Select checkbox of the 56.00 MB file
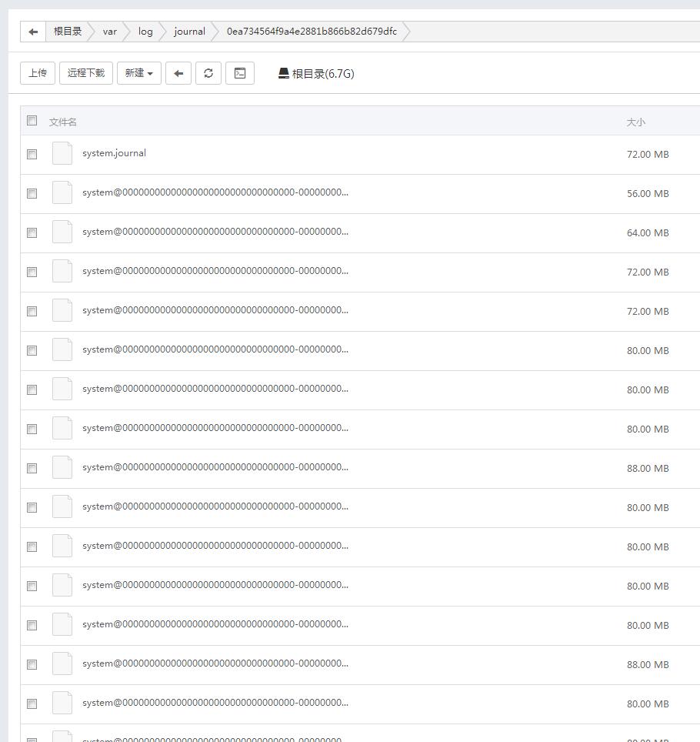Screen dimensions: 700x742 click(32, 193)
